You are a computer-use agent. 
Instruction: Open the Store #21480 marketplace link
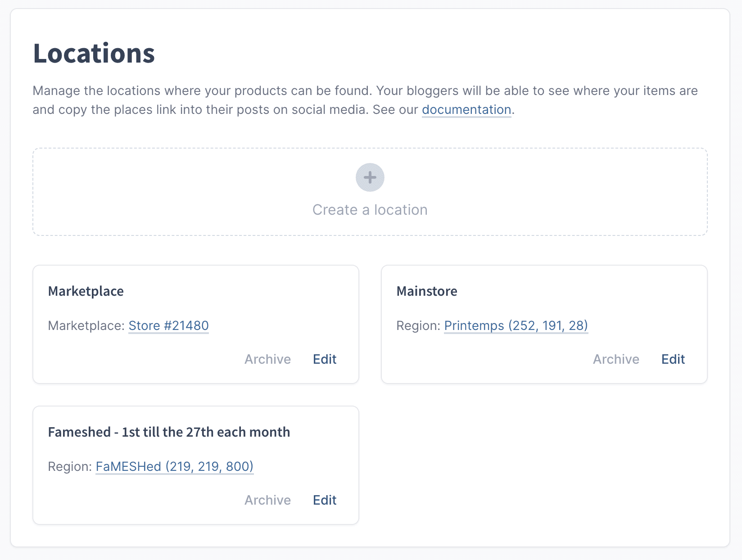click(168, 325)
